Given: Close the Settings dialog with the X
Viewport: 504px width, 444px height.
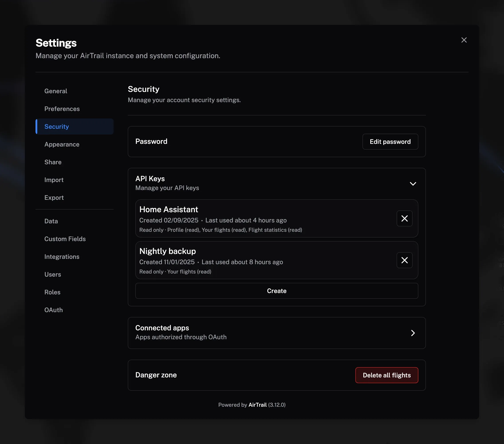Looking at the screenshot, I should pyautogui.click(x=464, y=40).
